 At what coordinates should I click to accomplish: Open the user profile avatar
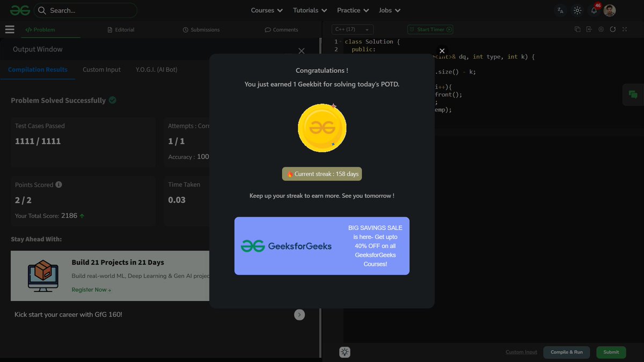tap(610, 10)
